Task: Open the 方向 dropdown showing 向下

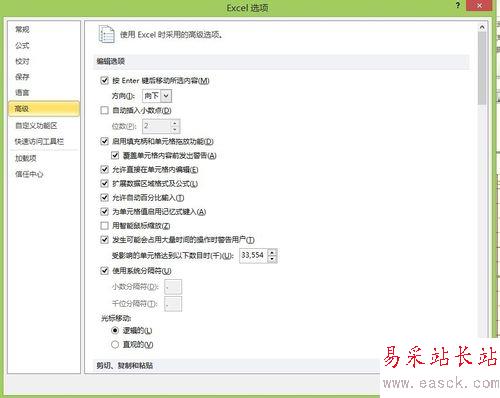Action: click(157, 96)
